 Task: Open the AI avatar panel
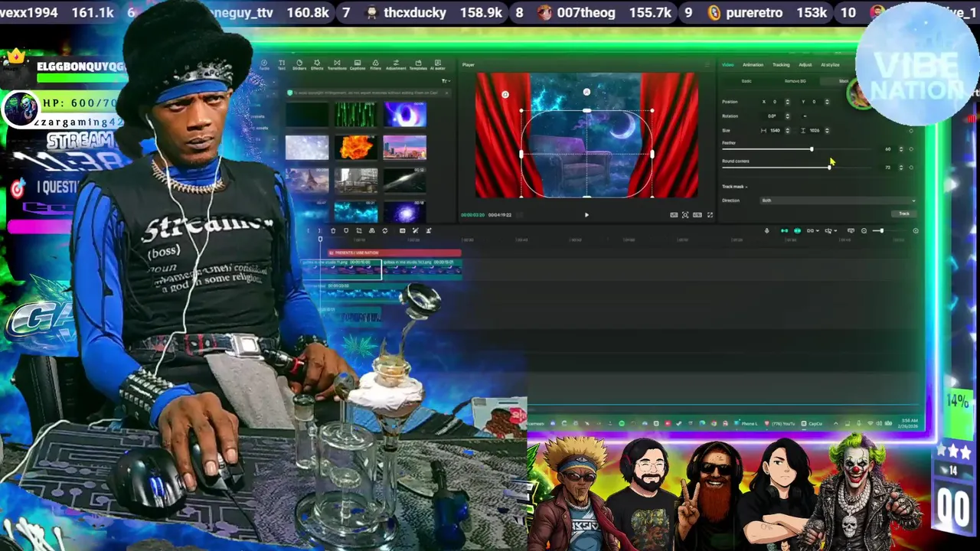click(438, 64)
